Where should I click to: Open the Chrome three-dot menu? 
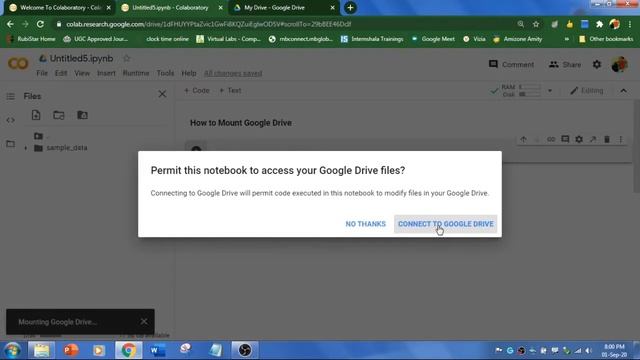(630, 24)
